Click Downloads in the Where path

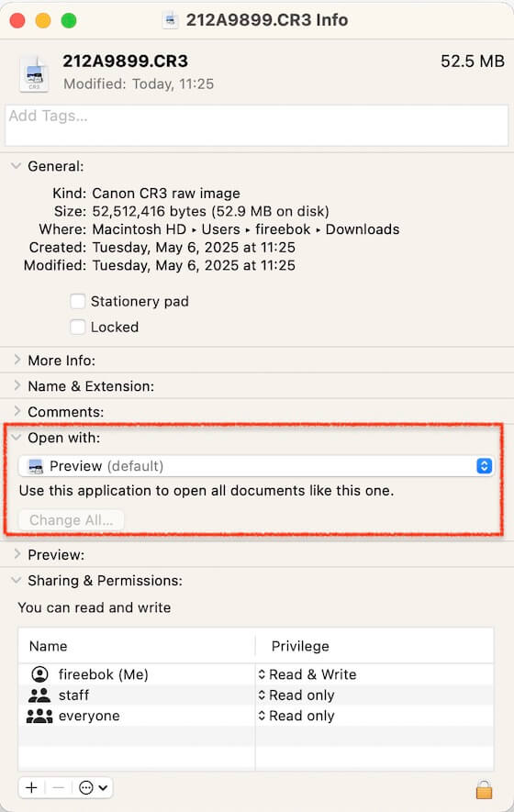pos(363,228)
